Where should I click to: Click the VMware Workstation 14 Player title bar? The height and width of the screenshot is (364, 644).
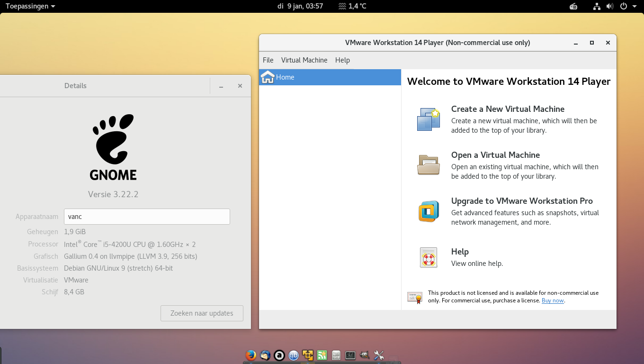pyautogui.click(x=438, y=43)
